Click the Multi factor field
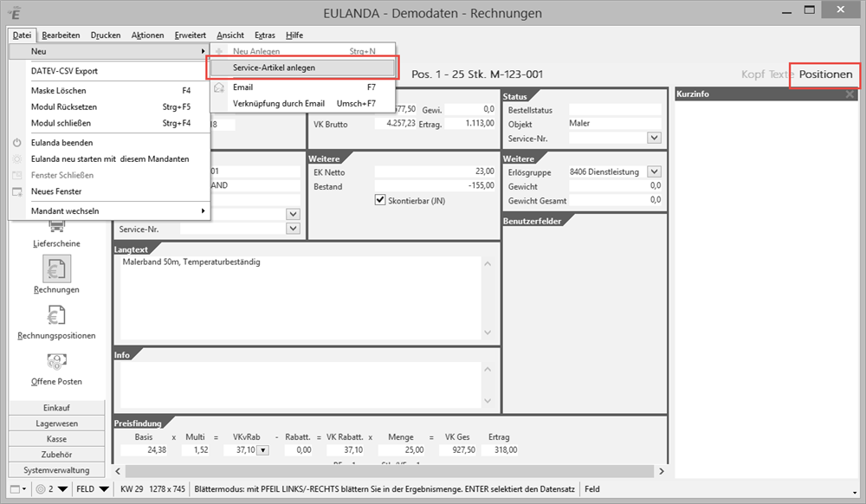 [195, 450]
